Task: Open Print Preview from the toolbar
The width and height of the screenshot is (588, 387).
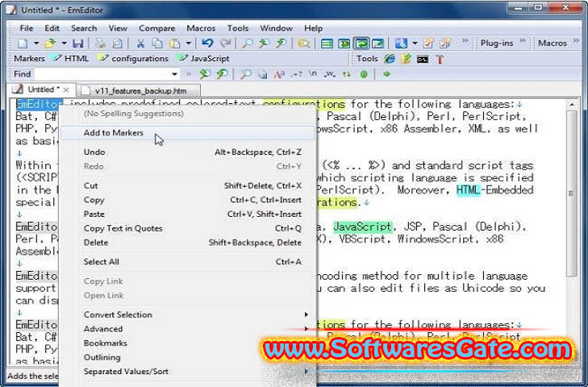Action: click(x=118, y=44)
